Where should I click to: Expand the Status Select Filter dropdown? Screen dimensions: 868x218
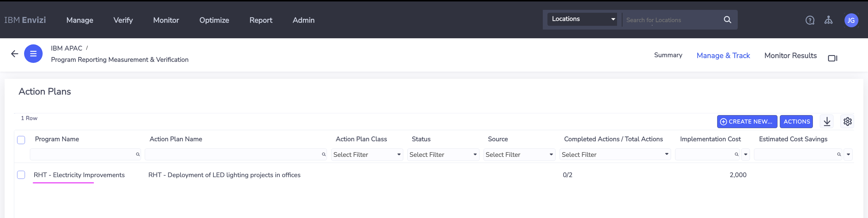(443, 155)
